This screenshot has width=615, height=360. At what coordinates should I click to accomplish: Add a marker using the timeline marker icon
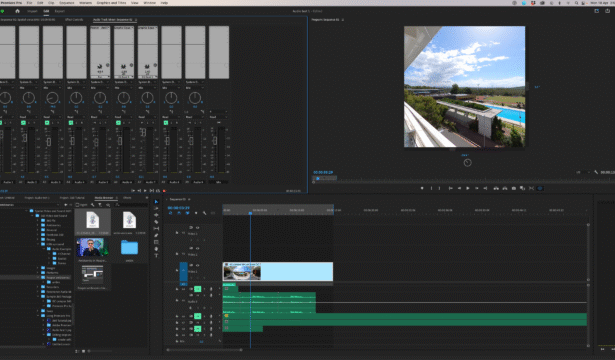pyautogui.click(x=196, y=213)
